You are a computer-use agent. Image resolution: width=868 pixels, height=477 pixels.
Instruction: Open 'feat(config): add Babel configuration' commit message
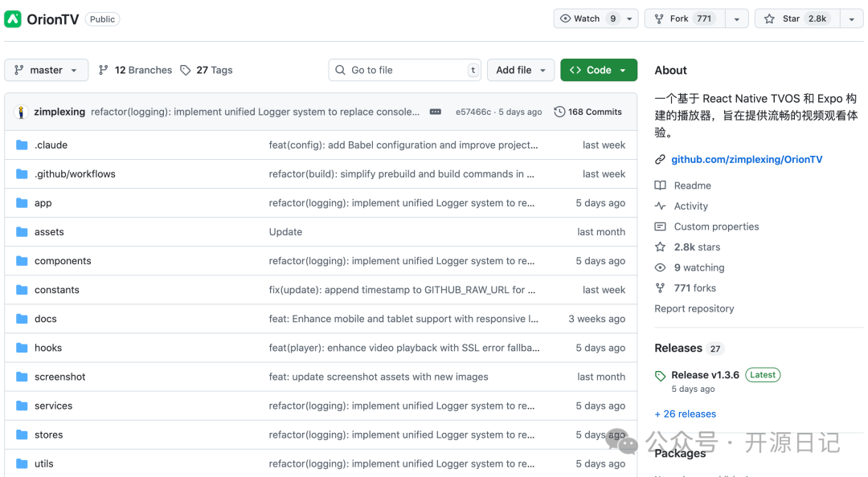403,145
